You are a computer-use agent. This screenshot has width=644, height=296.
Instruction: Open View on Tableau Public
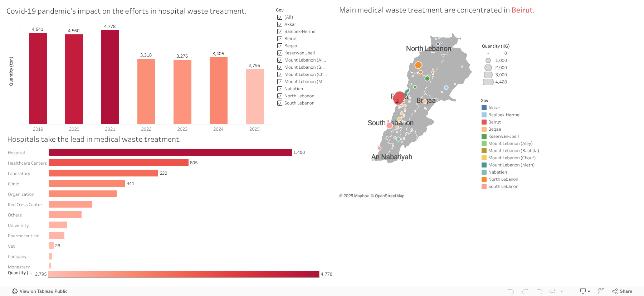(x=43, y=291)
